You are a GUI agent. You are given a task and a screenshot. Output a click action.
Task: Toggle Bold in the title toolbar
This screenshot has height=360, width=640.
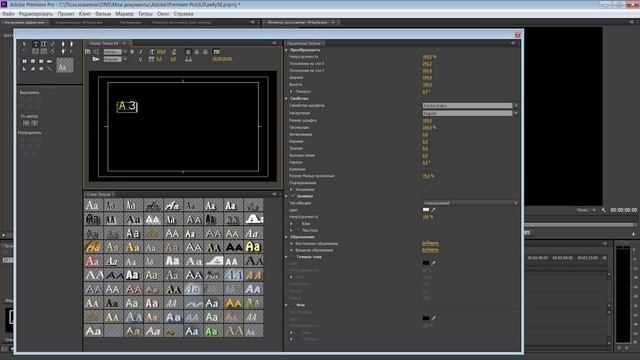(132, 52)
